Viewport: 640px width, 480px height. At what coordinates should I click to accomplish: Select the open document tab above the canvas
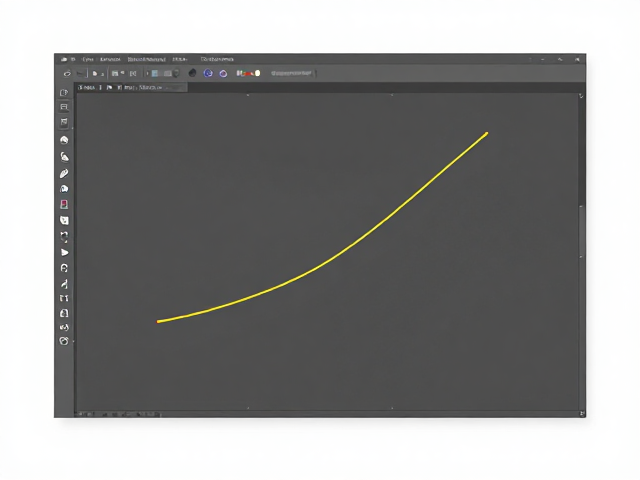point(131,87)
